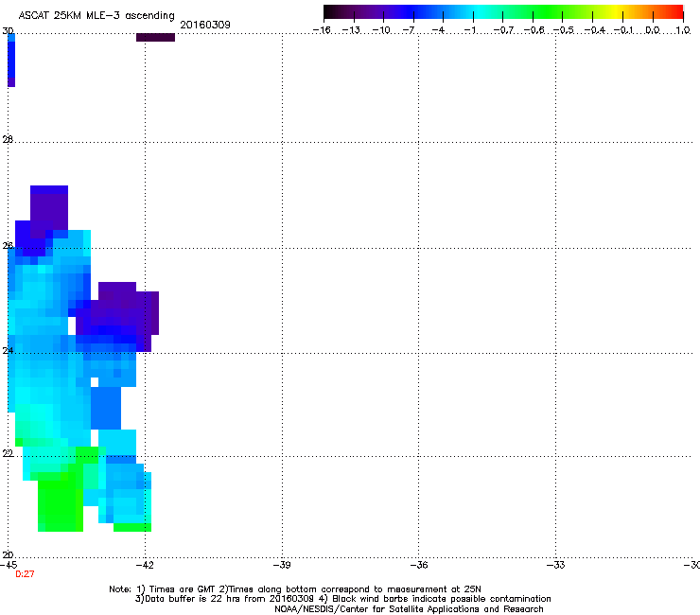Click the latitude label 20
Viewport: 700px width, 615px height.
coord(8,555)
